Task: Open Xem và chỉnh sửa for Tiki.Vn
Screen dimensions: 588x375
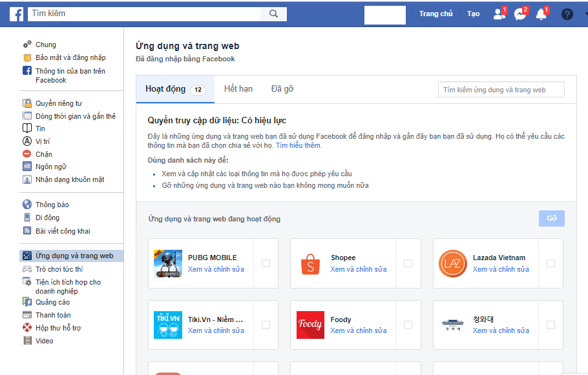Action: [216, 331]
